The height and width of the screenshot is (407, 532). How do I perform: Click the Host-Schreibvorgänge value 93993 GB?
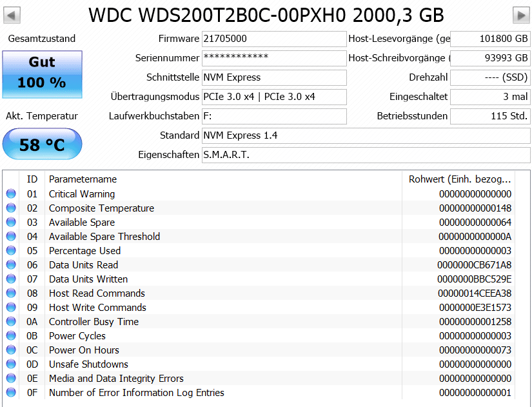click(x=490, y=59)
